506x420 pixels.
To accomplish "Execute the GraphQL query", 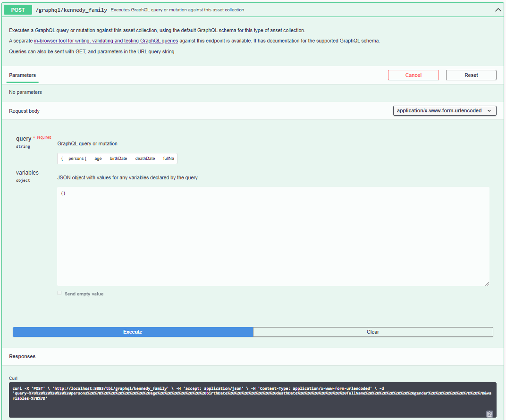I will pyautogui.click(x=133, y=332).
